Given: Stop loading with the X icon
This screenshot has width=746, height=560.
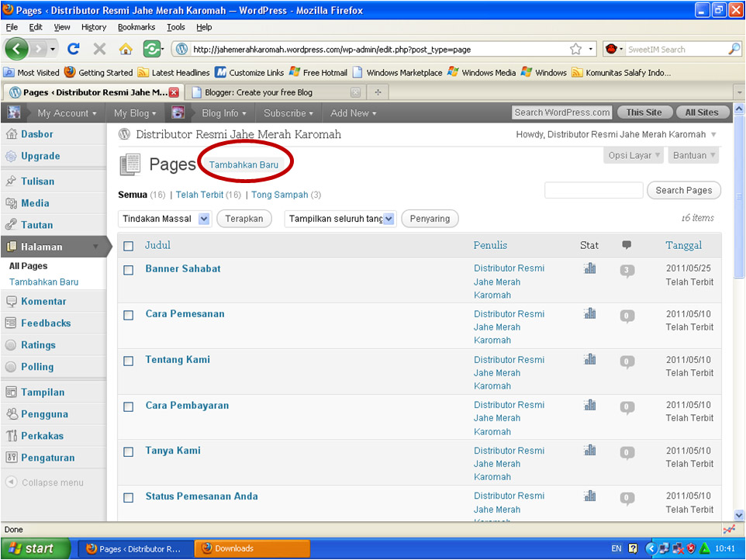Looking at the screenshot, I should (x=99, y=49).
